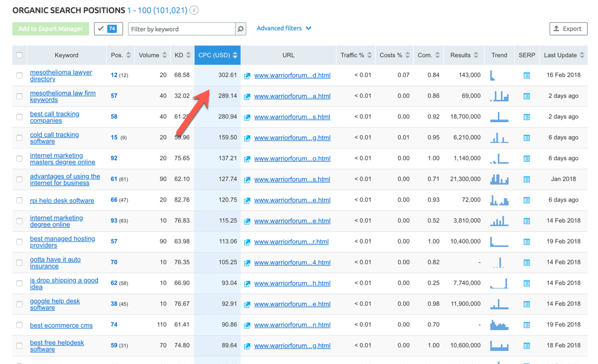
Task: Toggle the select-all checkbox in the table header
Action: tap(19, 54)
